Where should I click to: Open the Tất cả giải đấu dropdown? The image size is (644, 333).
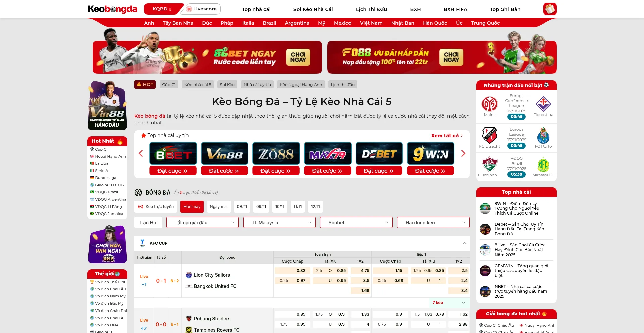[x=203, y=222]
